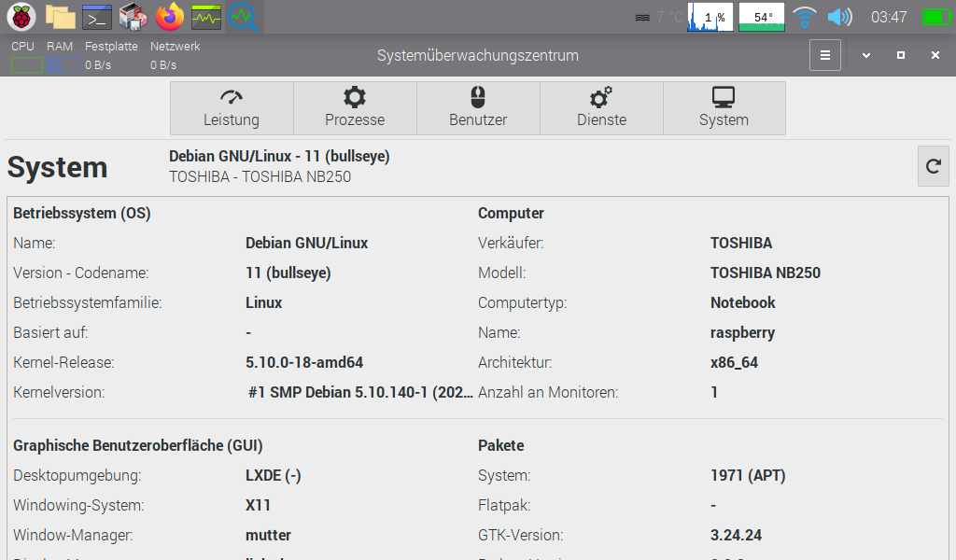Click the Graphische Benutzeroberfläche (GUI) heading
956x560 pixels.
[138, 446]
